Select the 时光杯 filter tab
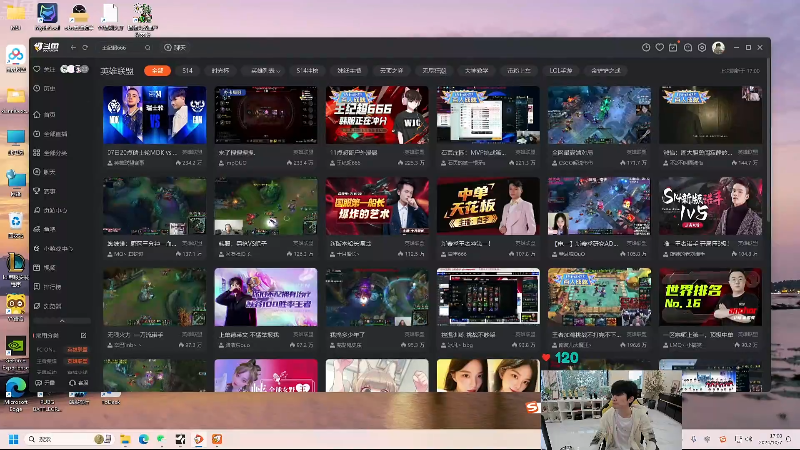Screen dimensions: 800x450 coord(220,71)
